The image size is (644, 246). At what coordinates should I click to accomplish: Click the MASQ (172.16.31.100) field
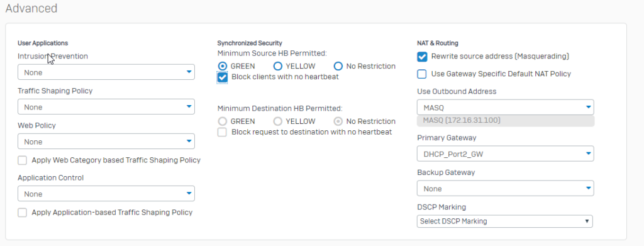coord(505,121)
